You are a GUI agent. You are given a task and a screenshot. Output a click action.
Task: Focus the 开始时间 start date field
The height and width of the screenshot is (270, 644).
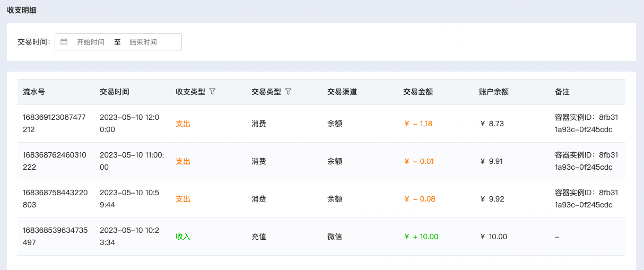click(x=91, y=42)
